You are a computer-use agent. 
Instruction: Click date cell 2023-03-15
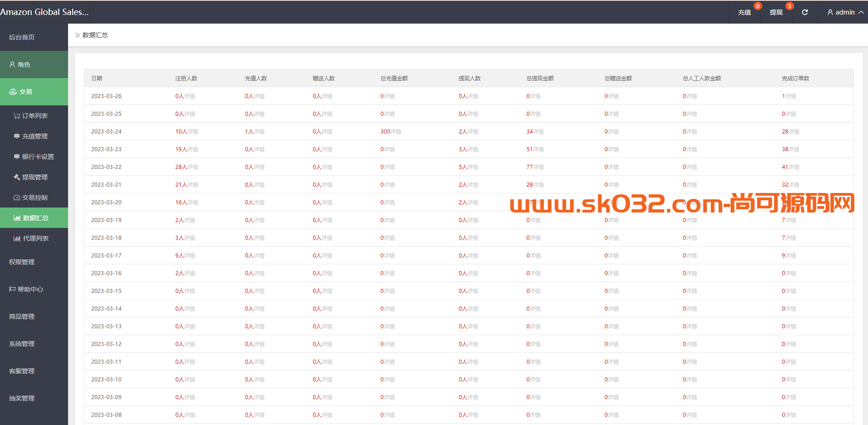(x=106, y=291)
